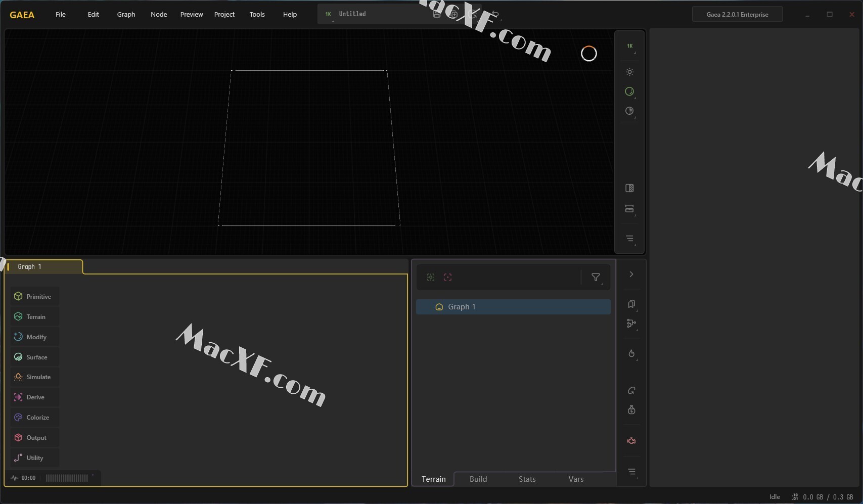Open the File menu
Viewport: 863px width, 504px height.
click(x=61, y=14)
